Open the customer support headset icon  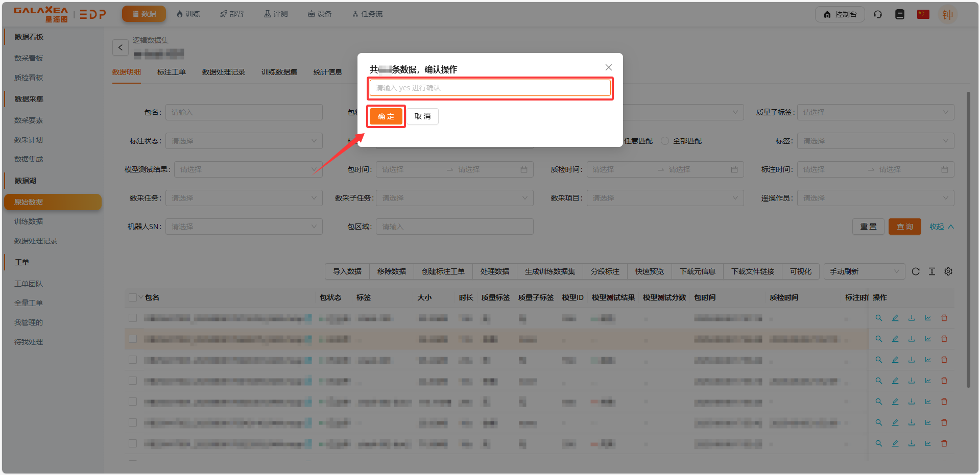878,14
